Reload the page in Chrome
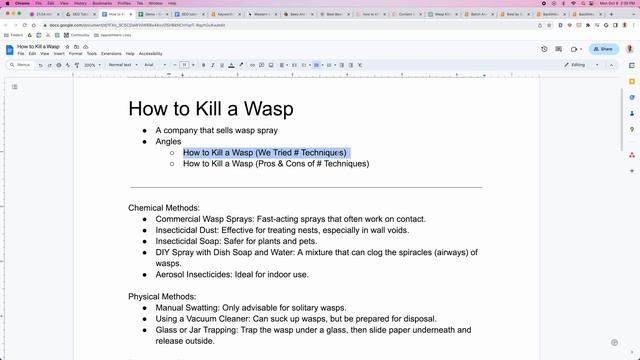 24,25
